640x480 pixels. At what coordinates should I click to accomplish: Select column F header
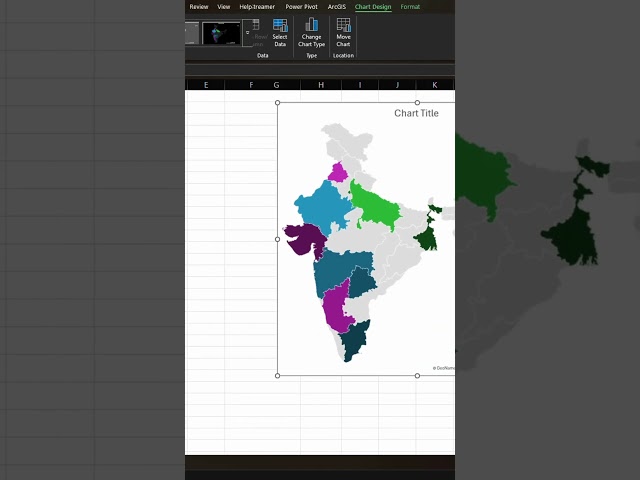coord(251,85)
